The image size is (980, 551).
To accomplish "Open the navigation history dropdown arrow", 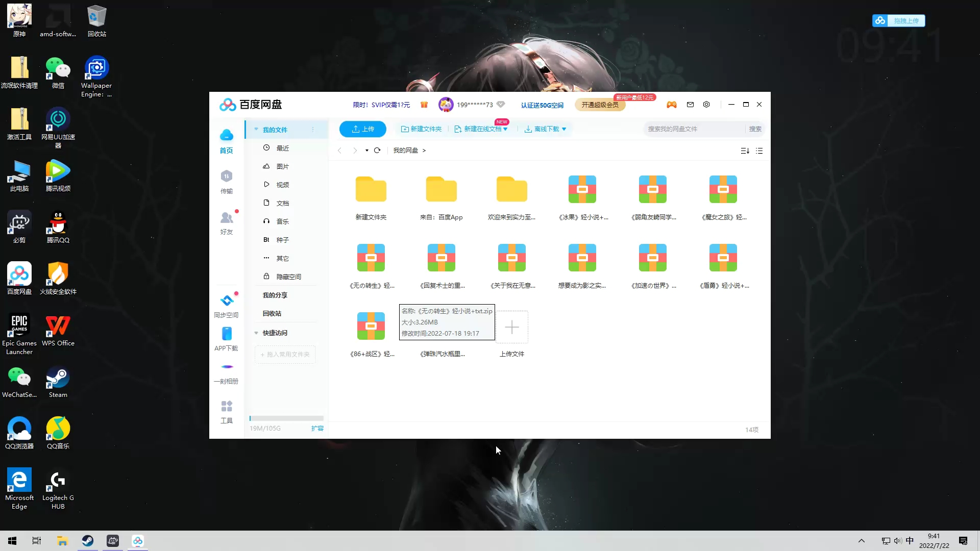I will click(x=367, y=151).
